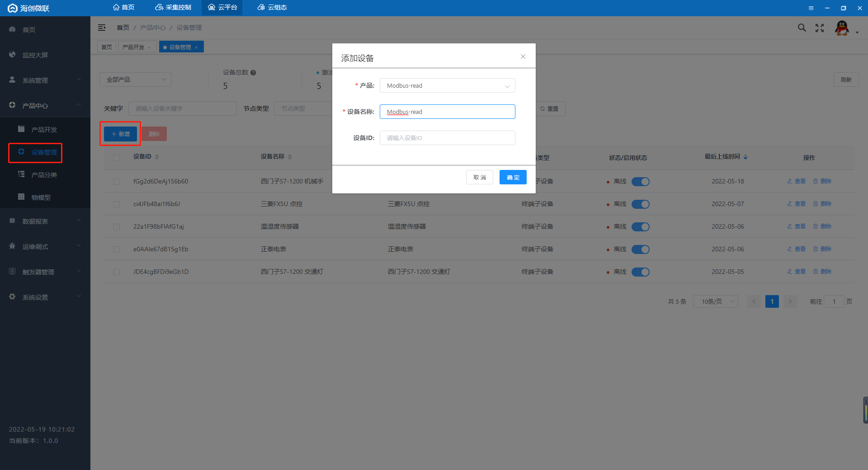The width and height of the screenshot is (868, 470).
Task: Click the 首页 top navigation item
Action: (x=123, y=8)
